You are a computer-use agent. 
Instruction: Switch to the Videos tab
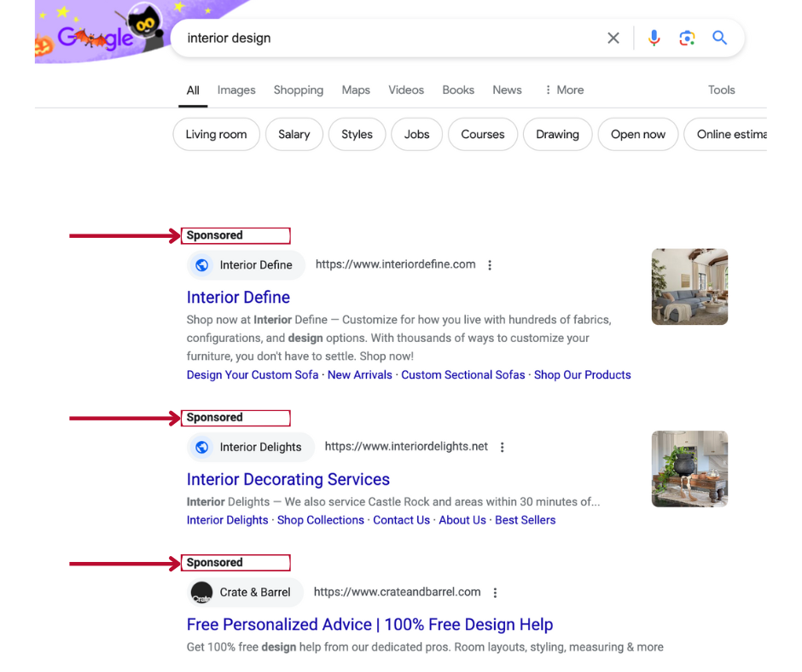[x=406, y=90]
